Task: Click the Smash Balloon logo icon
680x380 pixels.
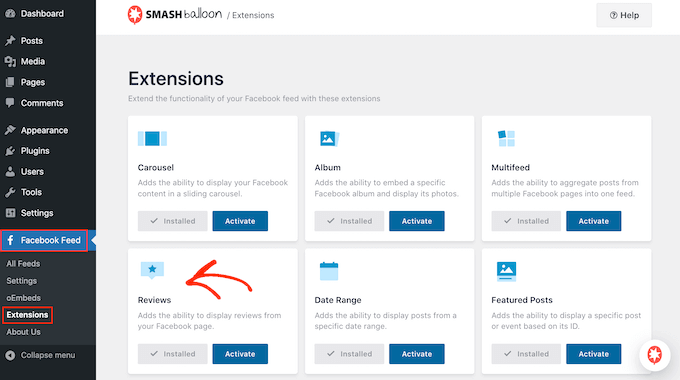Action: click(135, 15)
